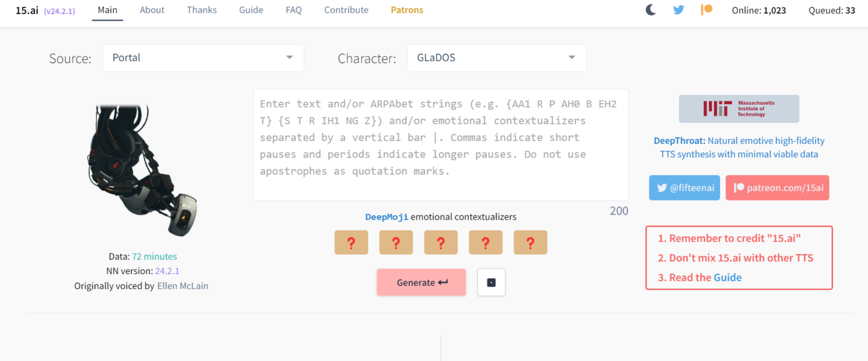Click the fifth DeepMoji question mark box

[x=530, y=242]
